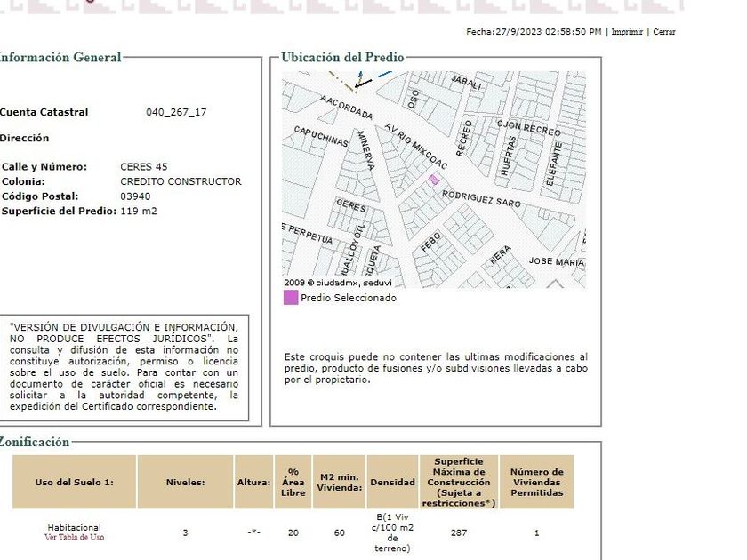Click the Número de Viviendas Permitidas header

tap(536, 483)
